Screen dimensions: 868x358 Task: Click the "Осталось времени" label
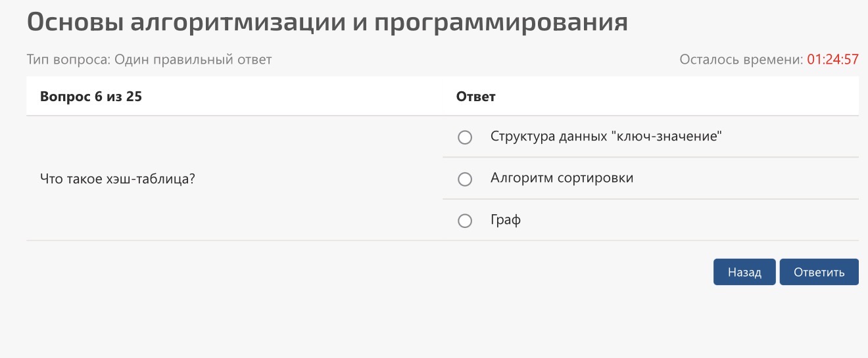741,60
